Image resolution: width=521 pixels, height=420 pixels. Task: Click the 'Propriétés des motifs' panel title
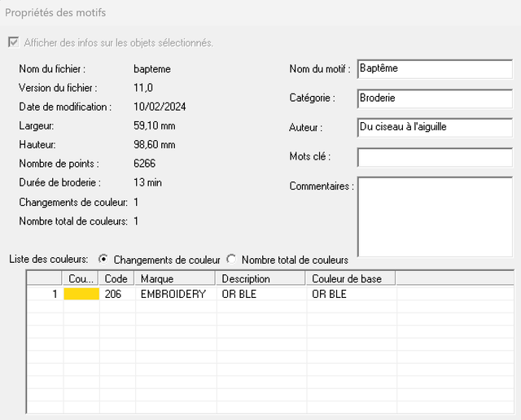(55, 13)
